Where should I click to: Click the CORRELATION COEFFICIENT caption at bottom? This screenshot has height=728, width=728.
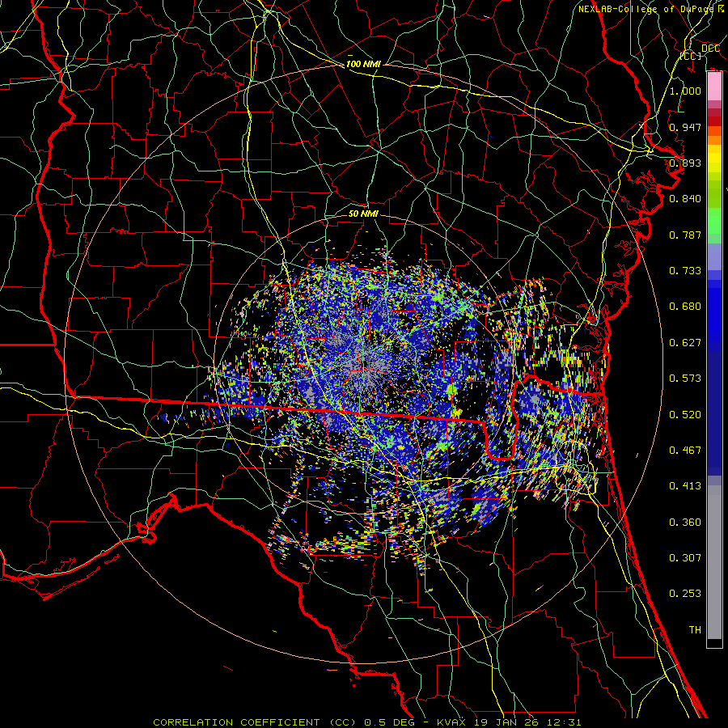(367, 722)
